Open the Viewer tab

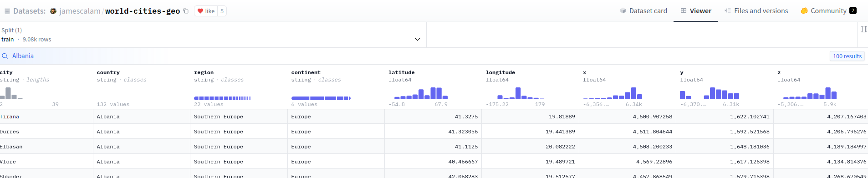(x=695, y=11)
